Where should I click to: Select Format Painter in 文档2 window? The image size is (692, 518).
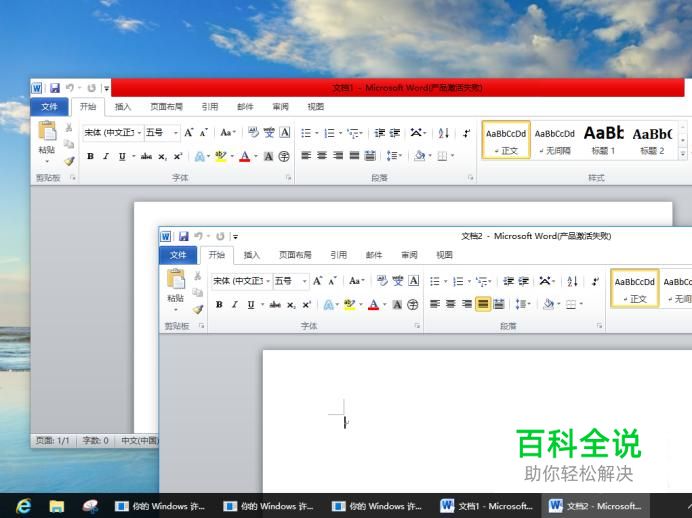pyautogui.click(x=198, y=309)
